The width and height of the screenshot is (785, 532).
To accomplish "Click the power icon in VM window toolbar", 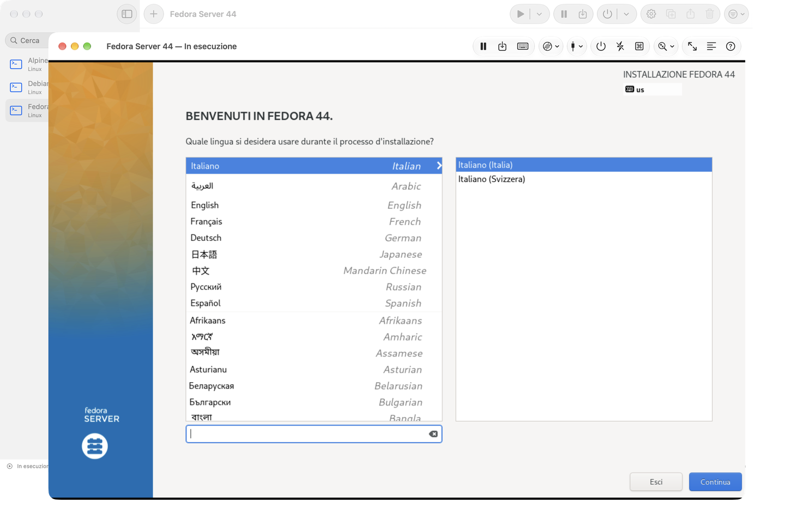I will tap(601, 46).
